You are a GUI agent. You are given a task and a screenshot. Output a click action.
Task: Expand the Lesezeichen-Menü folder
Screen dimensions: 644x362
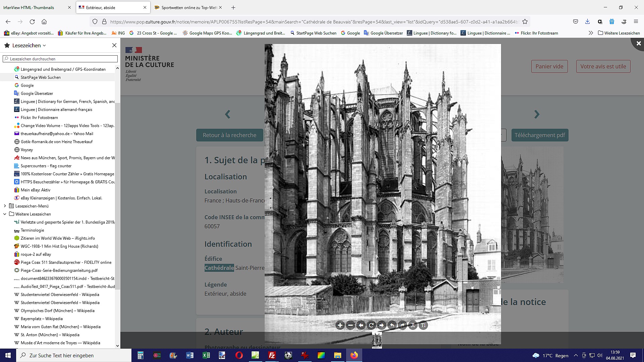(x=5, y=206)
